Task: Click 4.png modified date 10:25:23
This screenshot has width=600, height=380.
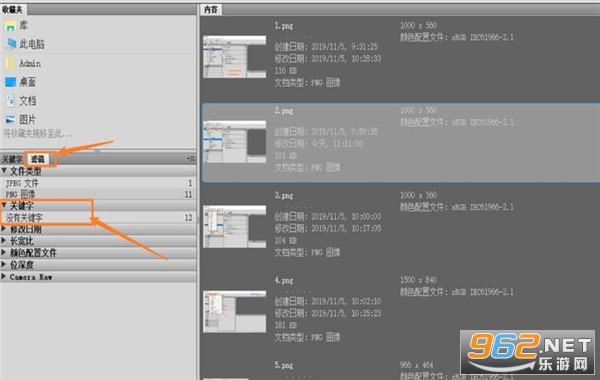Action: click(328, 313)
